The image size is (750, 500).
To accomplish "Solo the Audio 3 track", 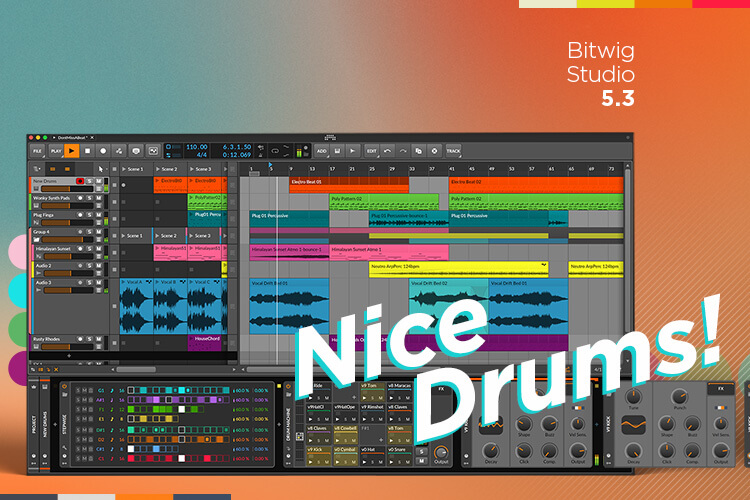I will pos(88,283).
